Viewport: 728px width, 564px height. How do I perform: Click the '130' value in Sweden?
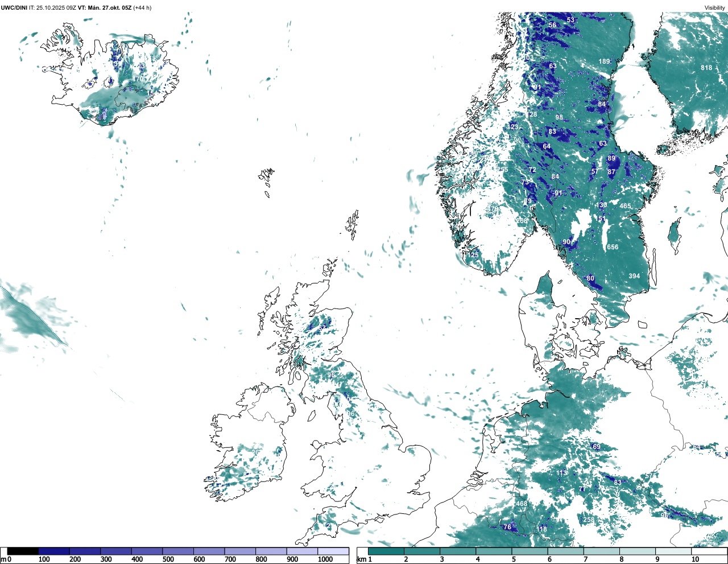tap(601, 205)
